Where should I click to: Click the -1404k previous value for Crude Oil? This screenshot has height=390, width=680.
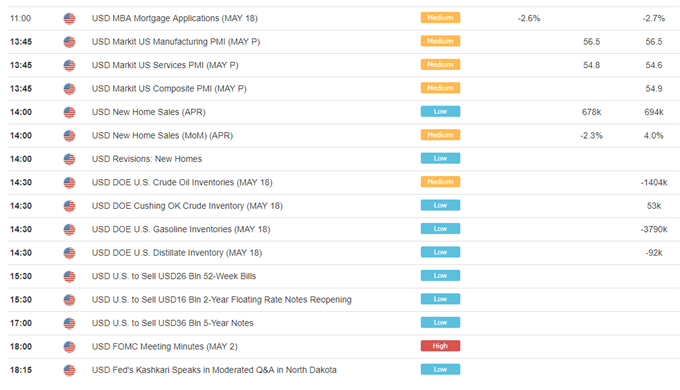click(x=654, y=183)
